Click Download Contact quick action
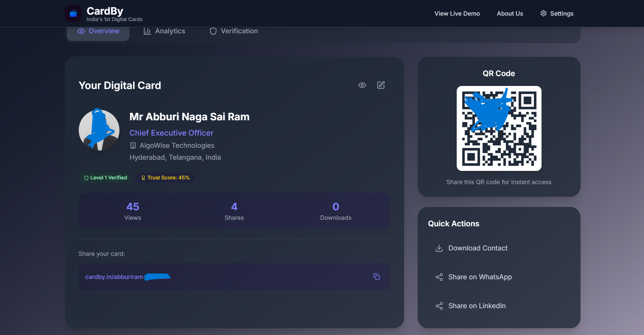 (499, 248)
